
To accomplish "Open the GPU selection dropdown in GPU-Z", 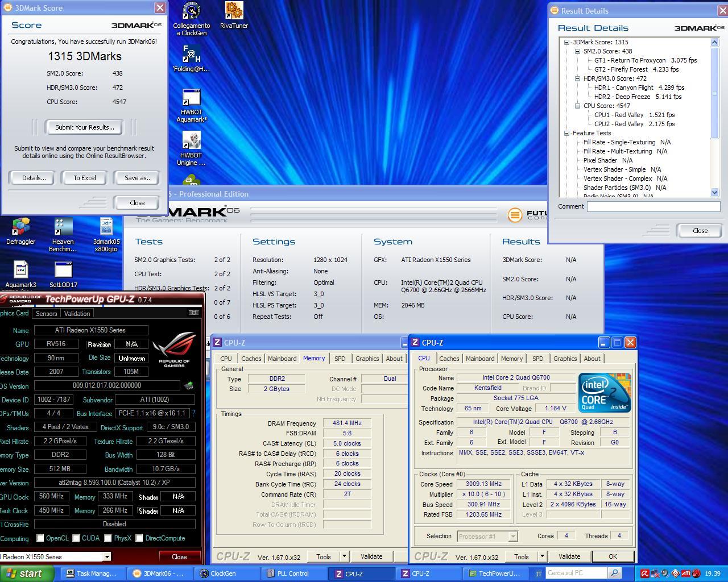I will tap(106, 557).
